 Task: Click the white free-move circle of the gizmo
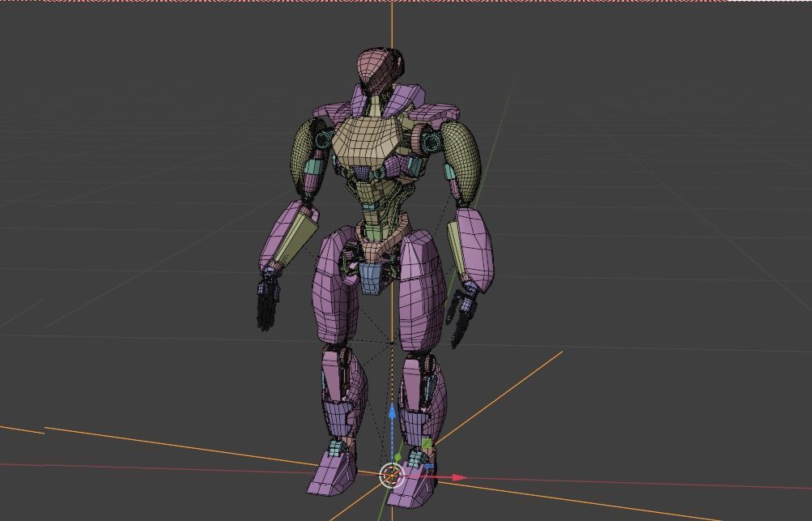(392, 476)
